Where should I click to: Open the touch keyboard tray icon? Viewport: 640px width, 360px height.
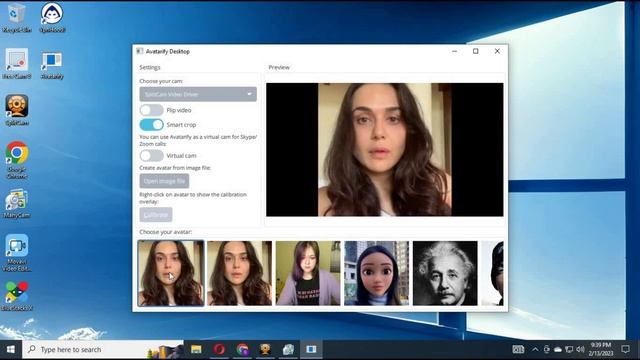[518, 349]
